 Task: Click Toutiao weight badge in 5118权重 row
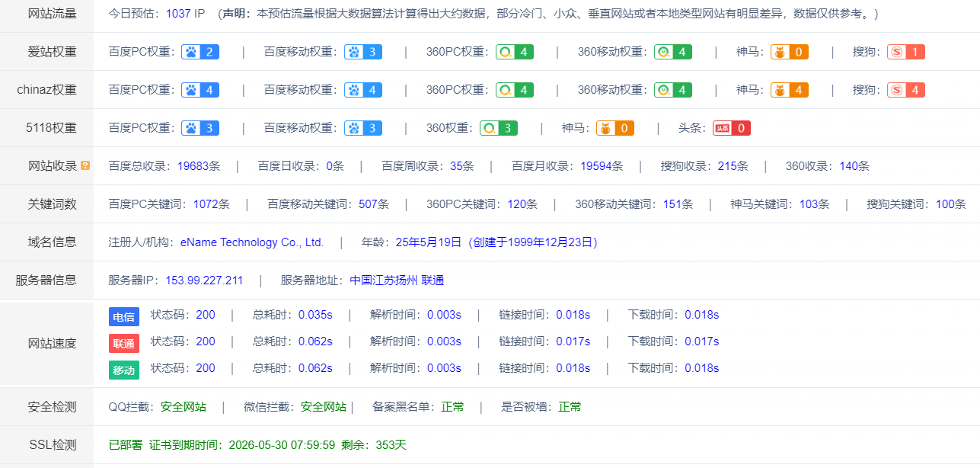click(732, 128)
